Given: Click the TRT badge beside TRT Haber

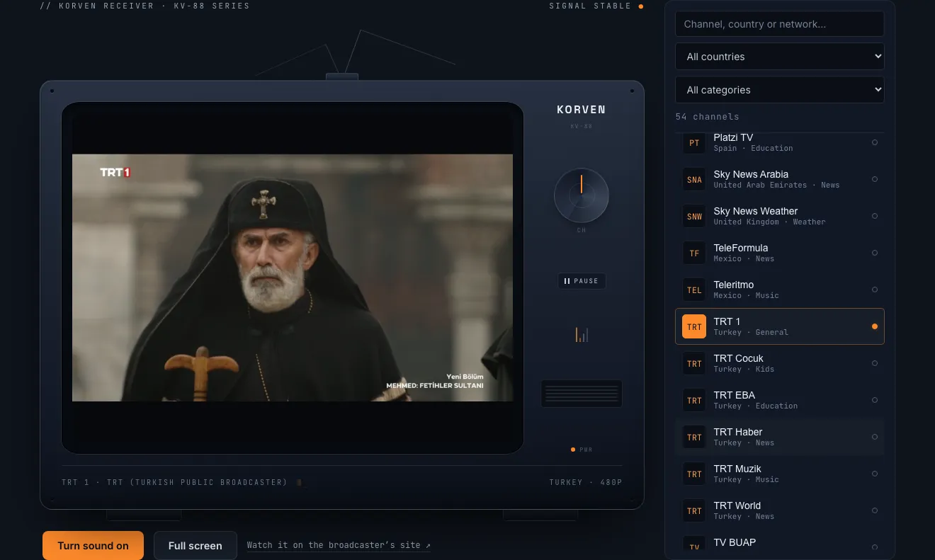Looking at the screenshot, I should (694, 437).
